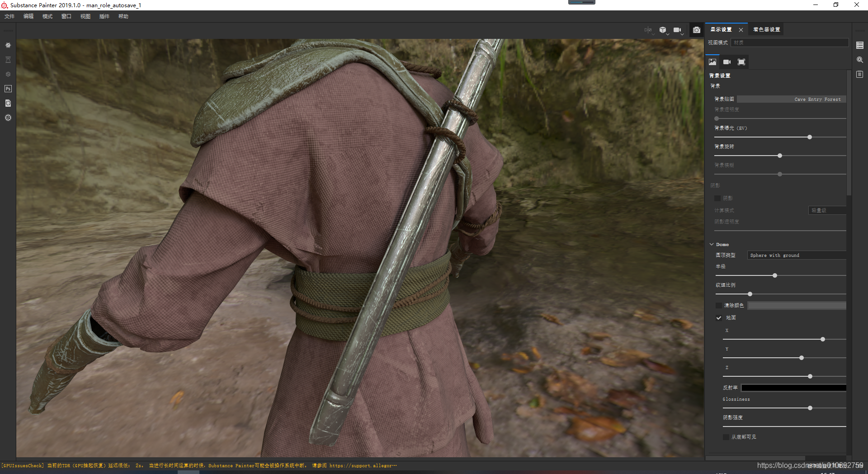868x474 pixels.
Task: Switch to the 着色器设置 tab
Action: point(767,29)
